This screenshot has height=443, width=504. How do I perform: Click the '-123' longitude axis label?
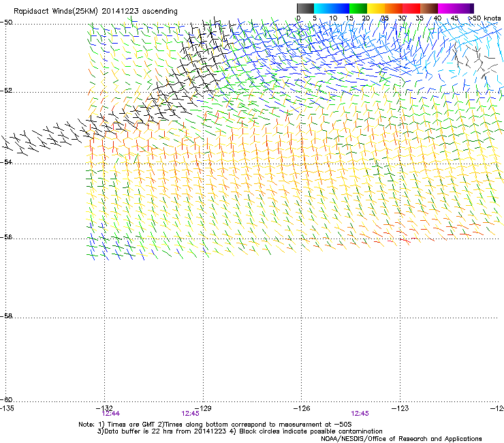(x=400, y=408)
